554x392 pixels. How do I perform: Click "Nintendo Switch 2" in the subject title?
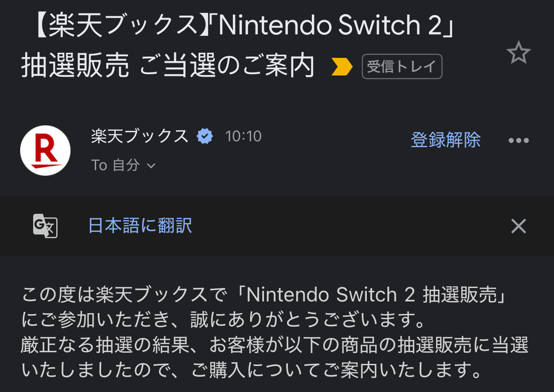(x=330, y=25)
